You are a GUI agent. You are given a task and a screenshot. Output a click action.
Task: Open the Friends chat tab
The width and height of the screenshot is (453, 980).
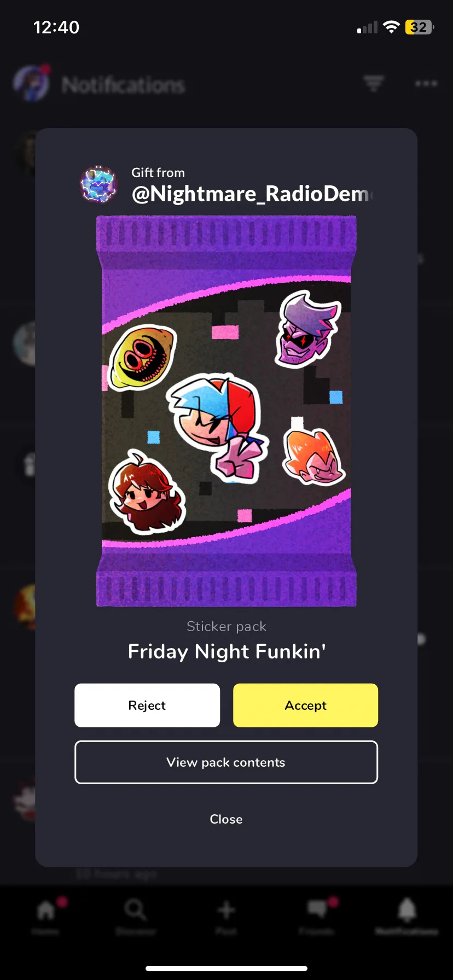317,915
